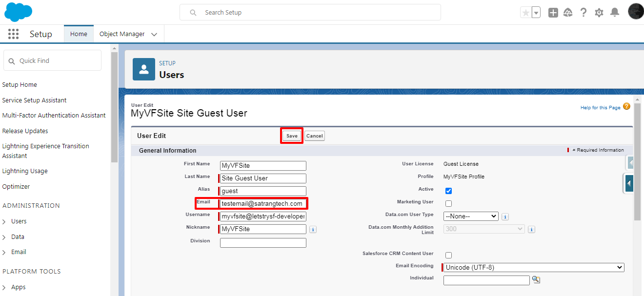Image resolution: width=644 pixels, height=296 pixels.
Task: Open Release Updates in the sidebar
Action: (25, 131)
